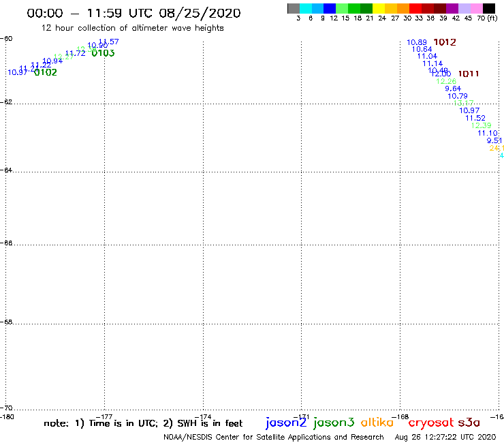The width and height of the screenshot is (504, 443).
Task: Select the pure blue swatch in the scale
Action: click(330, 8)
